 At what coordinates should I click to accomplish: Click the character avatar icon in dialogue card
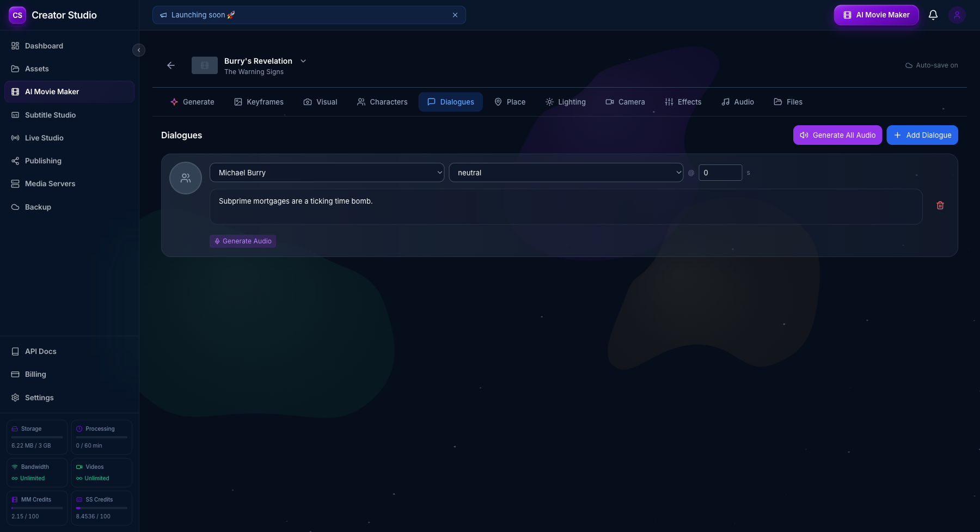pos(186,178)
